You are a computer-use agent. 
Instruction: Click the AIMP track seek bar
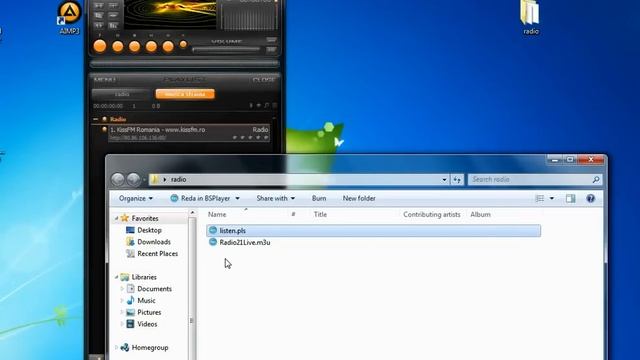tap(184, 63)
